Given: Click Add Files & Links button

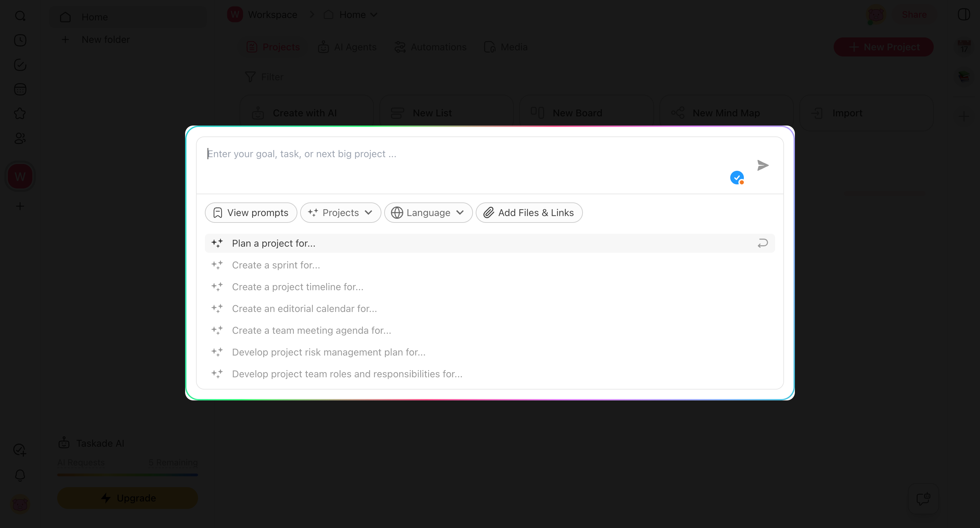Looking at the screenshot, I should (x=529, y=213).
